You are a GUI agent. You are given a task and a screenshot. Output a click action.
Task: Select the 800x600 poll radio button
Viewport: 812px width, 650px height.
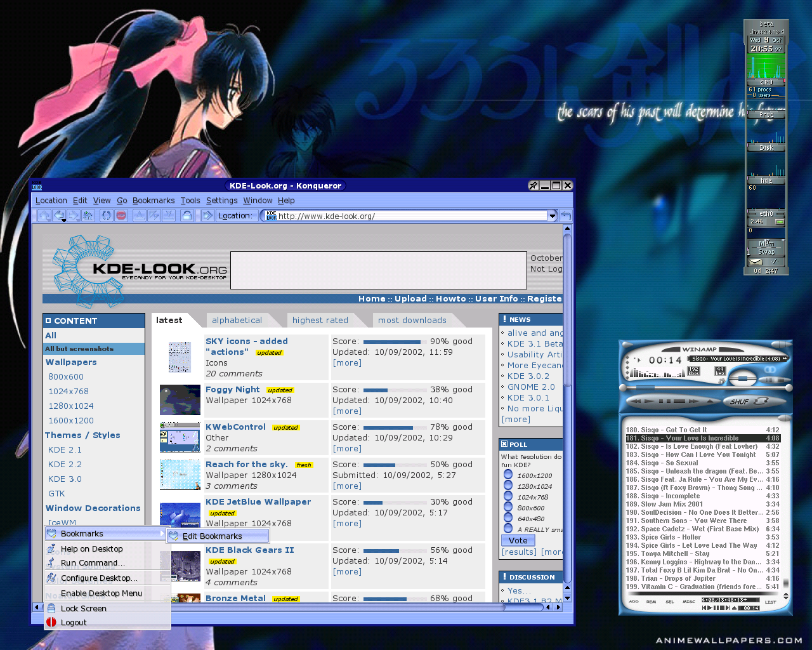pos(508,507)
